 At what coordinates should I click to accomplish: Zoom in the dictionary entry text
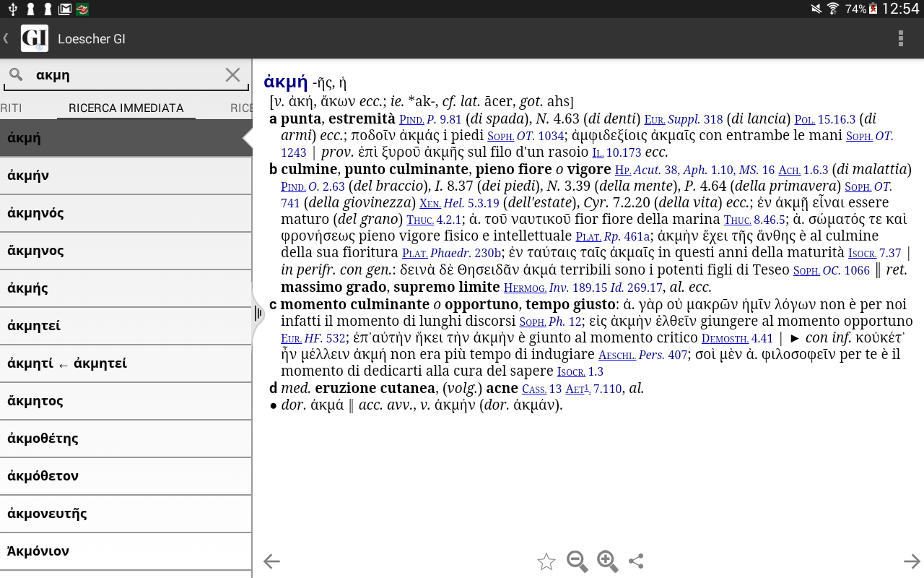click(607, 561)
